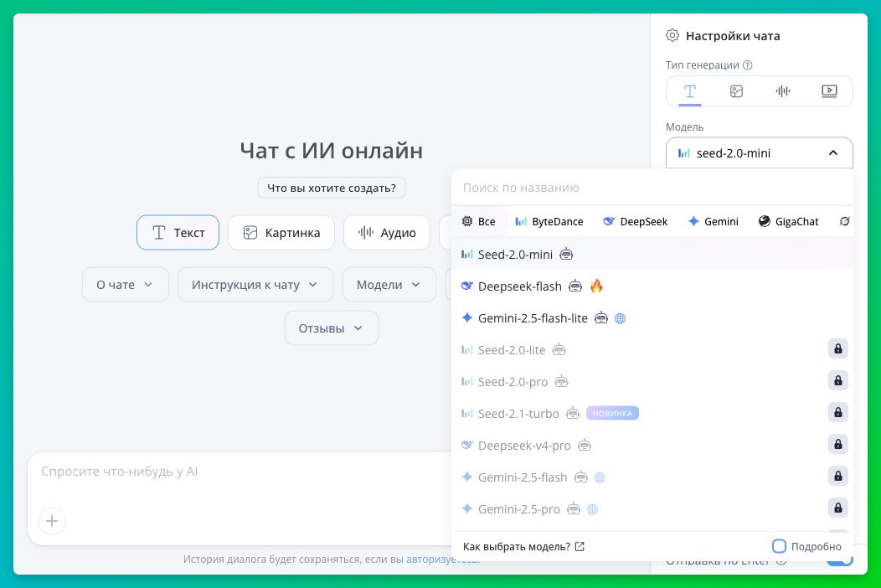Choose Deepseek-v4-pro from model list

(x=652, y=446)
